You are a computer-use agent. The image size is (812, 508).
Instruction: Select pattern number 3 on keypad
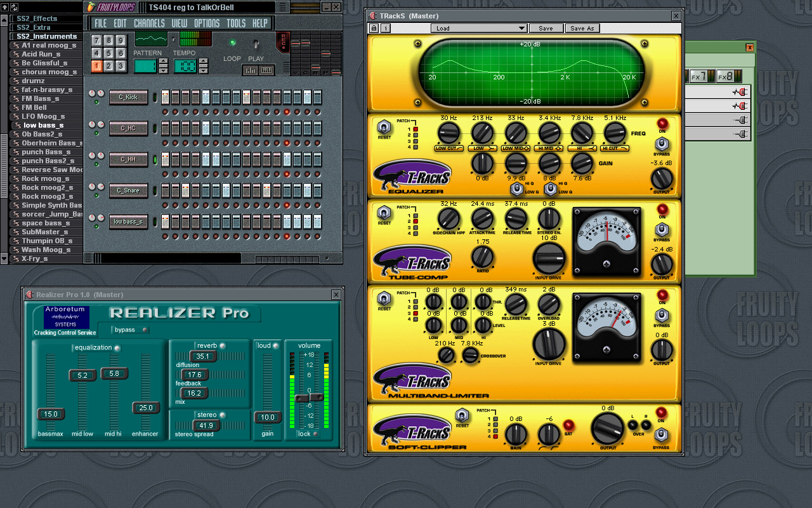[121, 66]
